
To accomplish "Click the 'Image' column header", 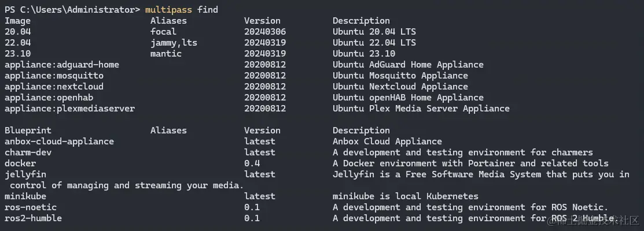I will click(17, 21).
